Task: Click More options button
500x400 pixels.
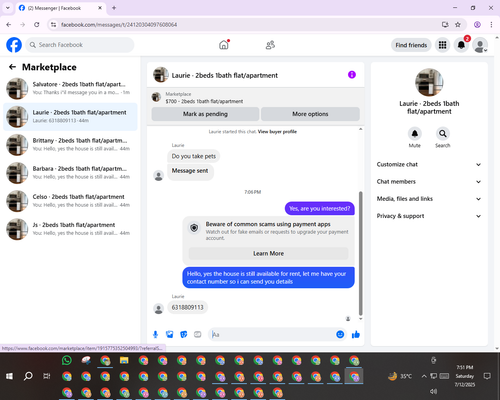Action: 310,114
